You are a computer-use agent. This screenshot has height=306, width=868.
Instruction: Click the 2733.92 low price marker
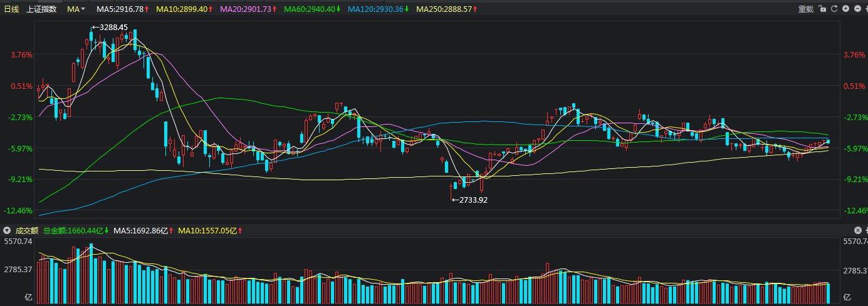click(x=472, y=200)
